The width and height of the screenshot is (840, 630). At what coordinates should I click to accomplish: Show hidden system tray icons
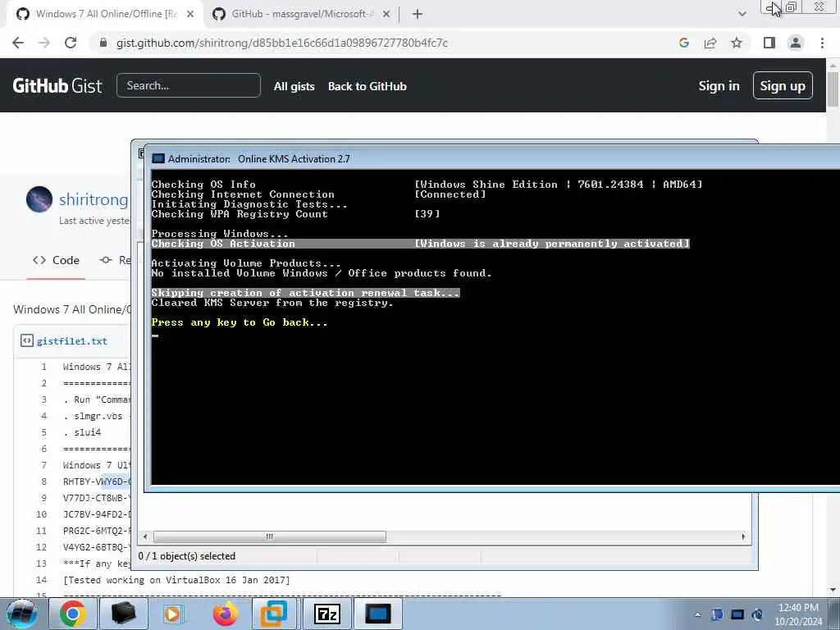point(697,614)
